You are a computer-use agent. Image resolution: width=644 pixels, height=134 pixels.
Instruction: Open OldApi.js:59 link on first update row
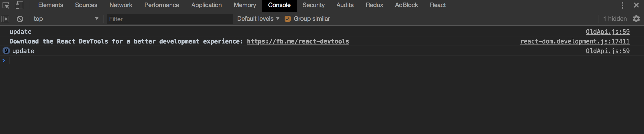[608, 32]
